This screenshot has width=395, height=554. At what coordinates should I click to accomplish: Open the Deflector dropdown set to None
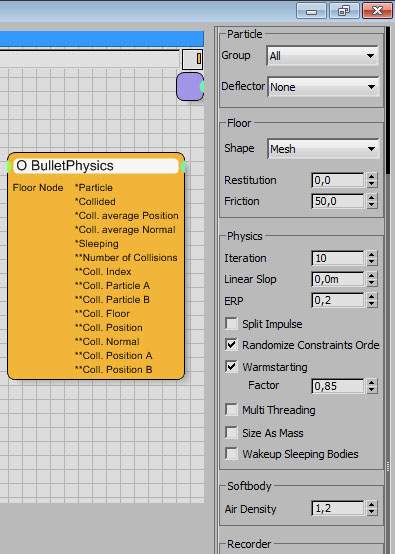tap(323, 87)
